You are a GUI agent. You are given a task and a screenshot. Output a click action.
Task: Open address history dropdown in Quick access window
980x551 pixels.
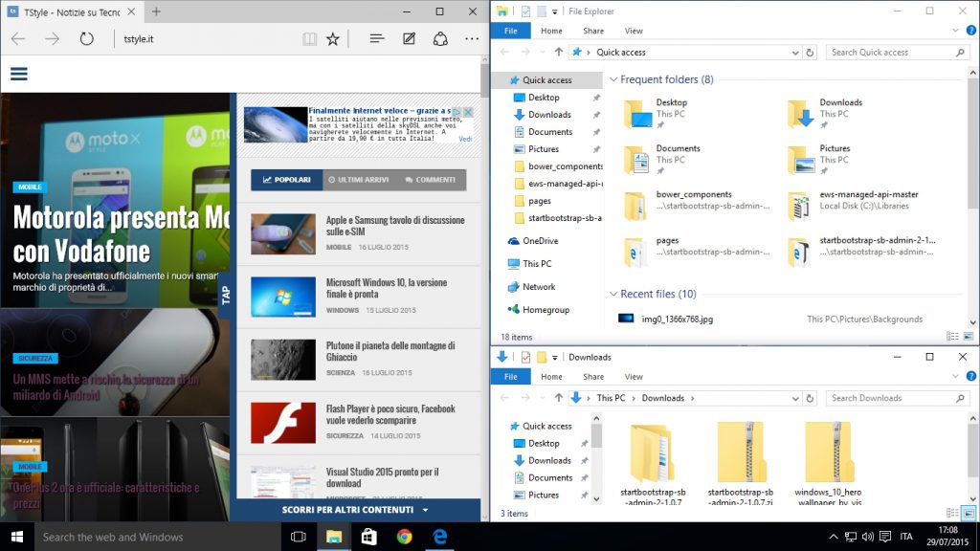tap(795, 53)
